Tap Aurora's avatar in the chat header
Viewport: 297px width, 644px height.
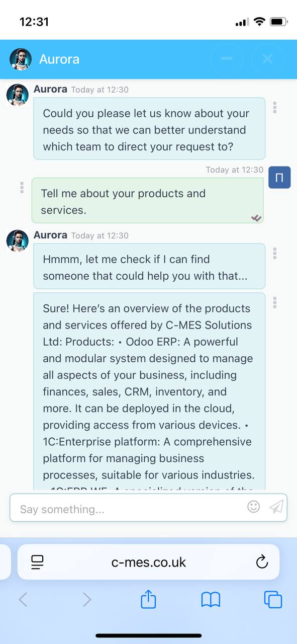point(21,59)
